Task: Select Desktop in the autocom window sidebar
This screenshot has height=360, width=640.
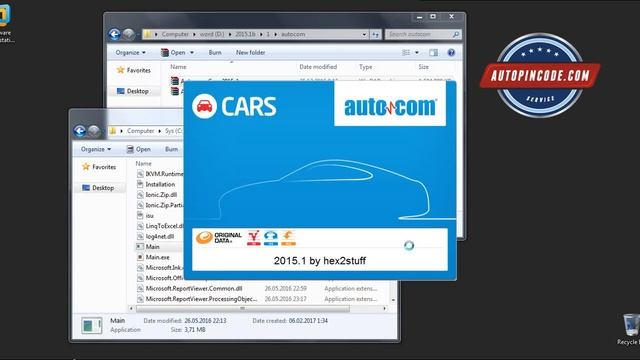Action: click(x=138, y=91)
